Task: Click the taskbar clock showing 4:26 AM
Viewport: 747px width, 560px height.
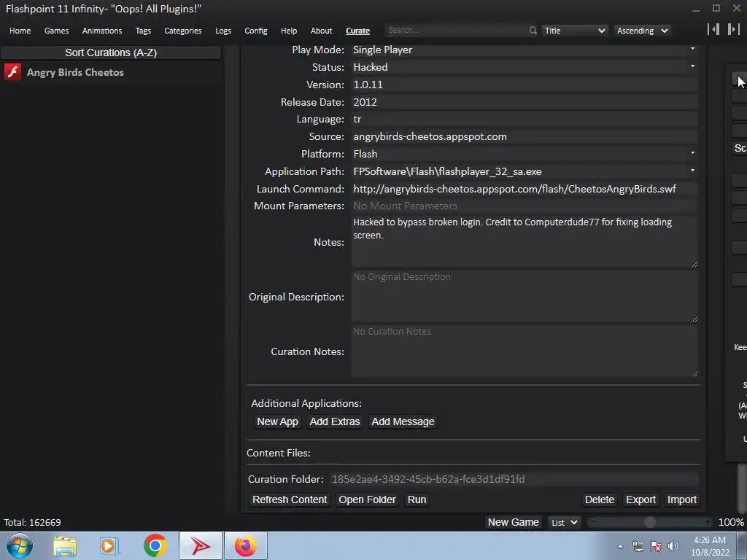Action: pyautogui.click(x=710, y=546)
